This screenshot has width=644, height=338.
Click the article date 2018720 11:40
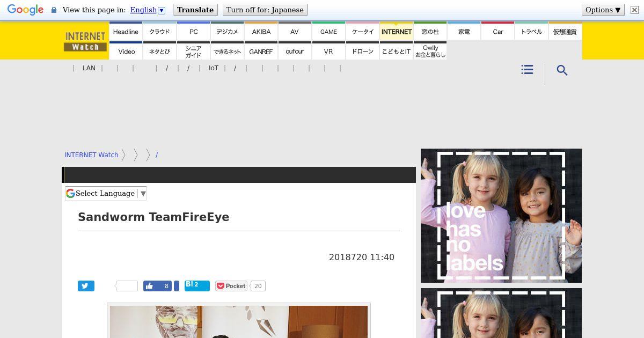point(362,258)
